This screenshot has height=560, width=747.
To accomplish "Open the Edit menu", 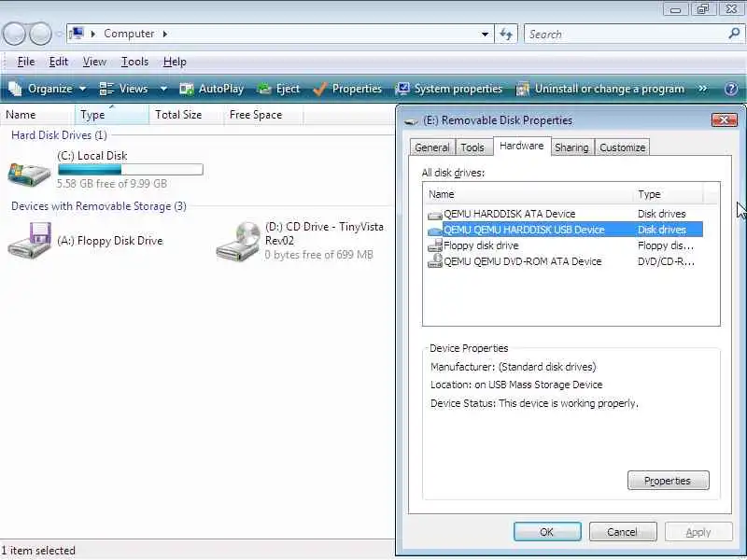I will pos(59,62).
